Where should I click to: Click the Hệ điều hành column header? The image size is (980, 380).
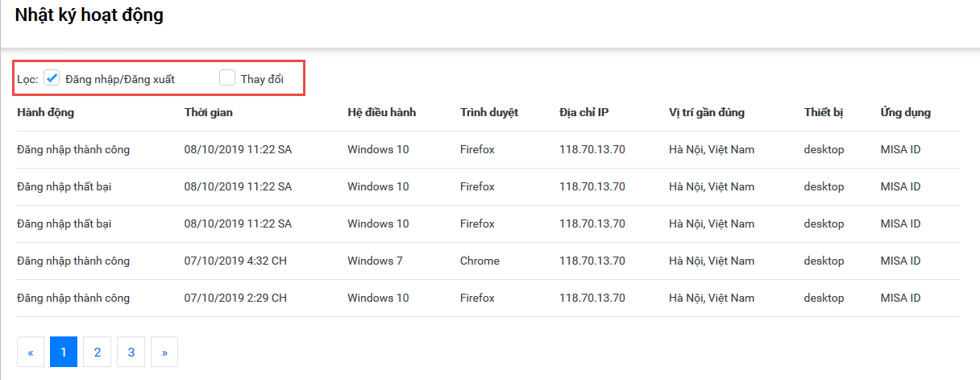point(381,112)
